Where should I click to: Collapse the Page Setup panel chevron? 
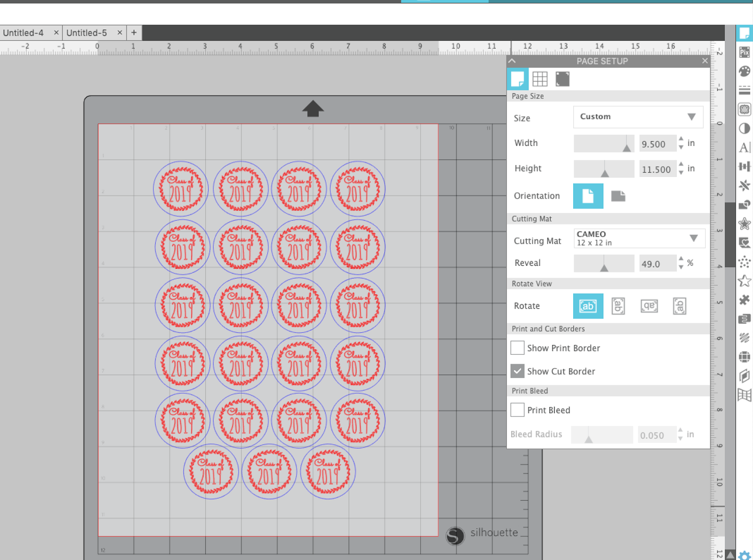(x=513, y=61)
